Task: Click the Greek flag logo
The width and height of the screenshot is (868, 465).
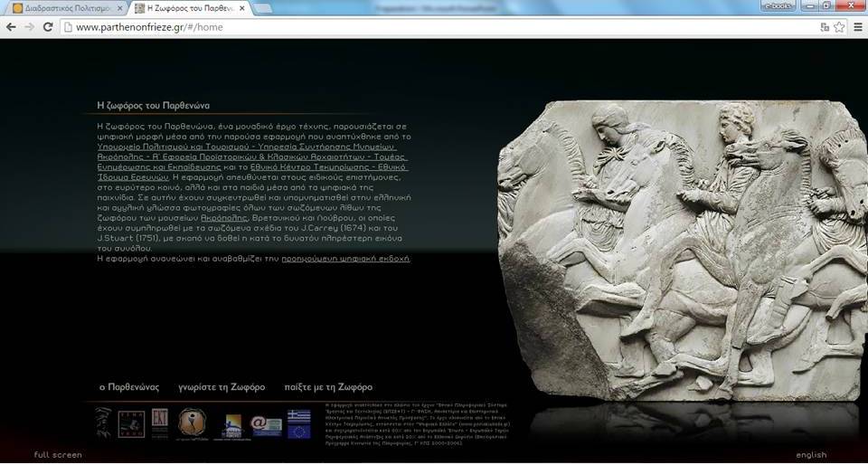Action: tap(298, 415)
